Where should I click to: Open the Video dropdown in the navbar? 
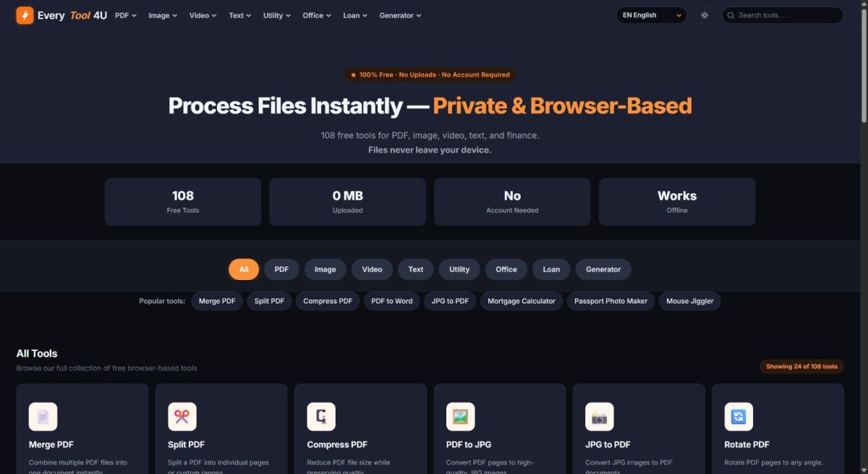tap(203, 15)
